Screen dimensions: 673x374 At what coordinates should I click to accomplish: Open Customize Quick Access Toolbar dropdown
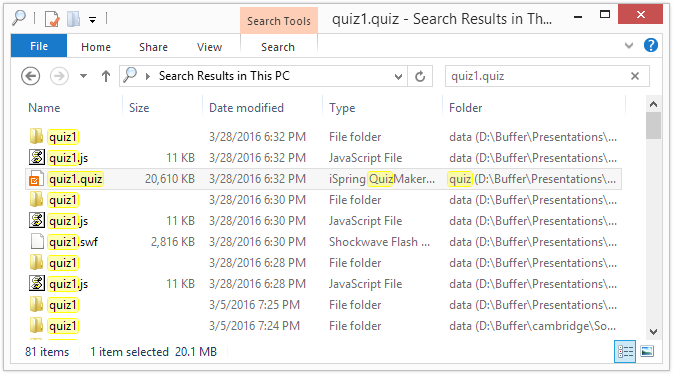[92, 19]
